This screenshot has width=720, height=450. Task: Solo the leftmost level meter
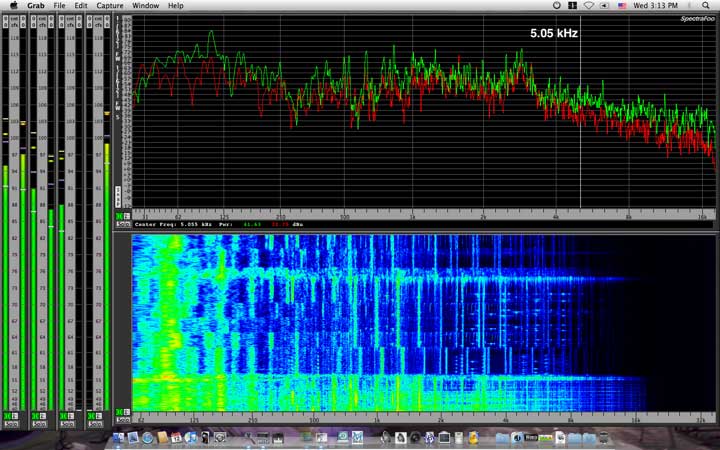(11, 423)
